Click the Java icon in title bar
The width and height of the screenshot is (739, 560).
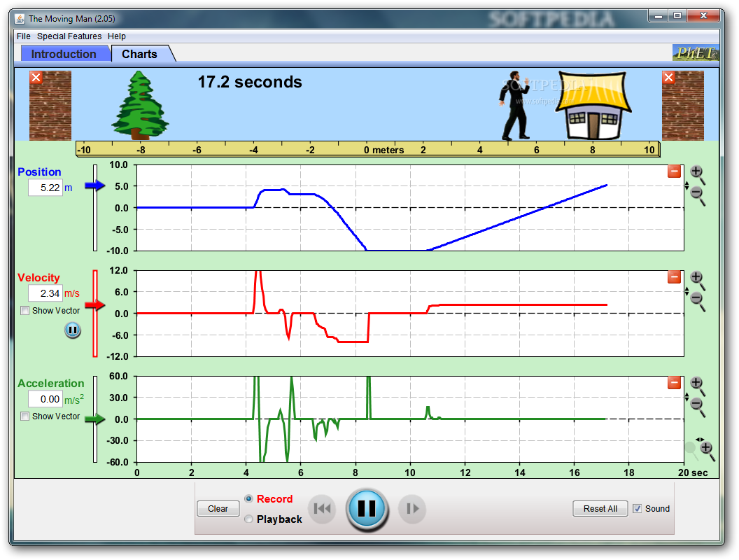click(20, 19)
